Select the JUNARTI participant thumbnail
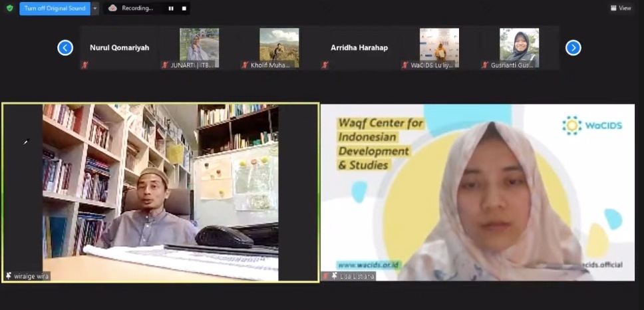This screenshot has width=644, height=310. (199, 48)
